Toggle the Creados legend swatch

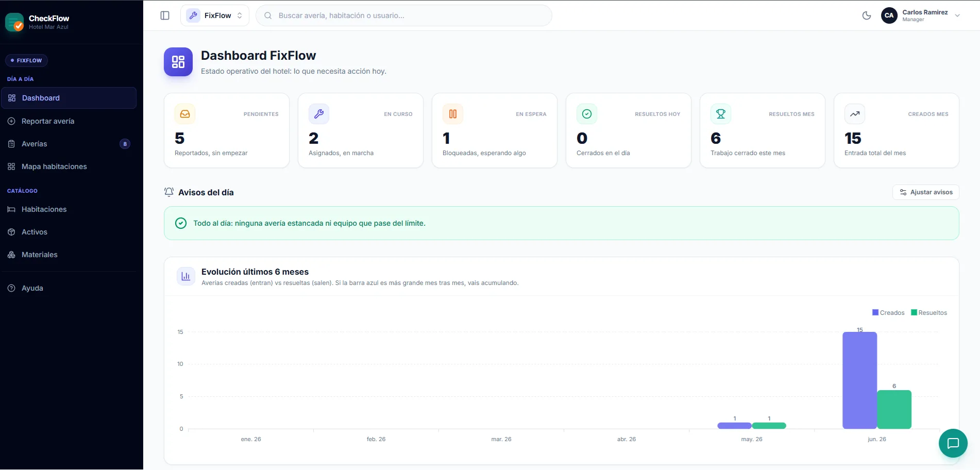click(x=875, y=312)
